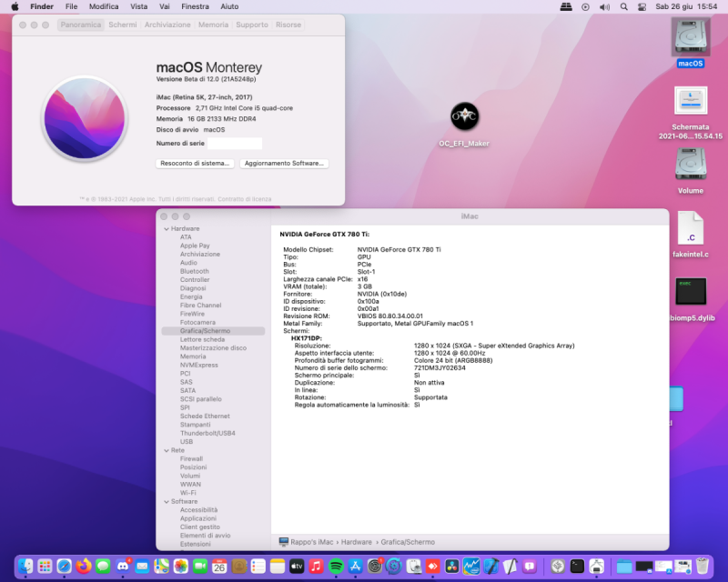Open Maps in the dock
The width and height of the screenshot is (728, 582).
pos(162,567)
